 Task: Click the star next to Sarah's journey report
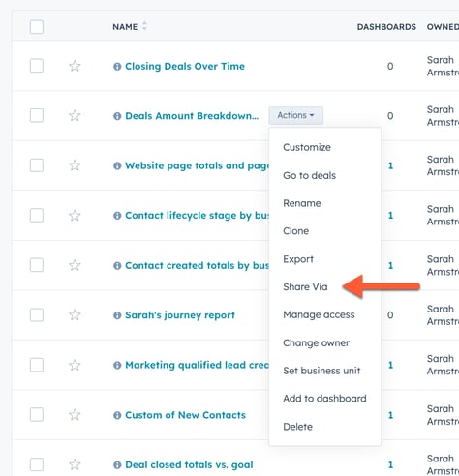pos(75,314)
